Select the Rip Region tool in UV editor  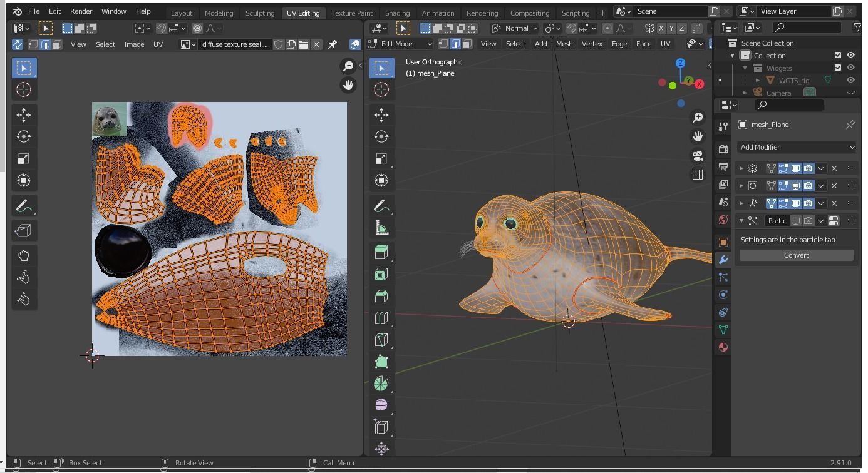24,231
